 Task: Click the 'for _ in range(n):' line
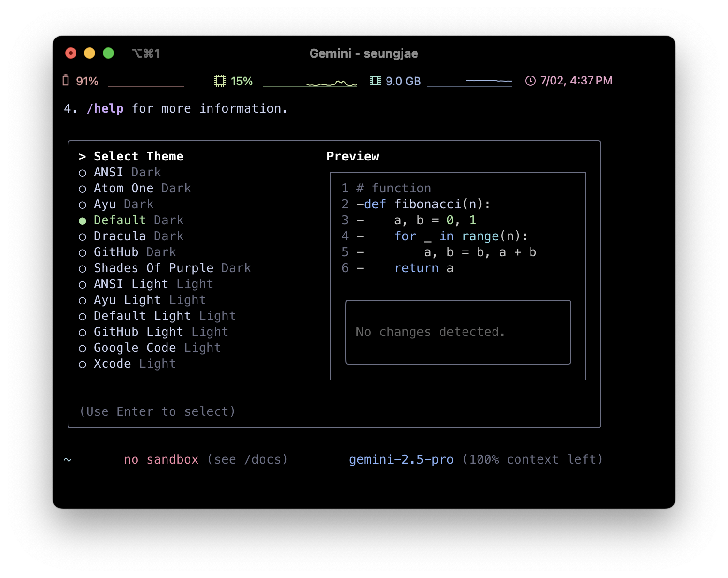[461, 236]
